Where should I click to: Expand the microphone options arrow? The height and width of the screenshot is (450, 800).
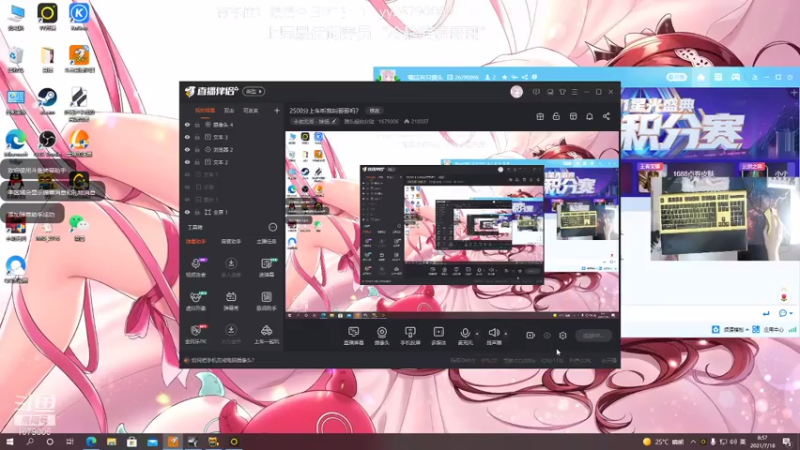click(478, 334)
